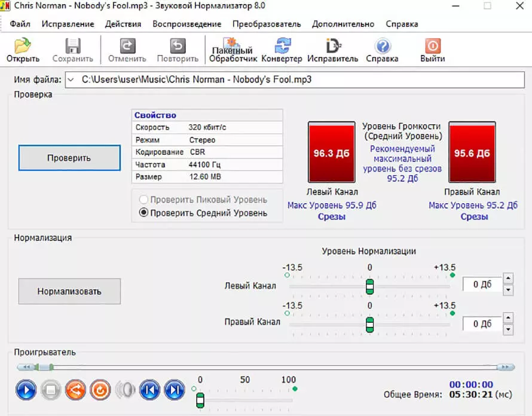Click Срезы link under Левый Канал

[x=332, y=216]
